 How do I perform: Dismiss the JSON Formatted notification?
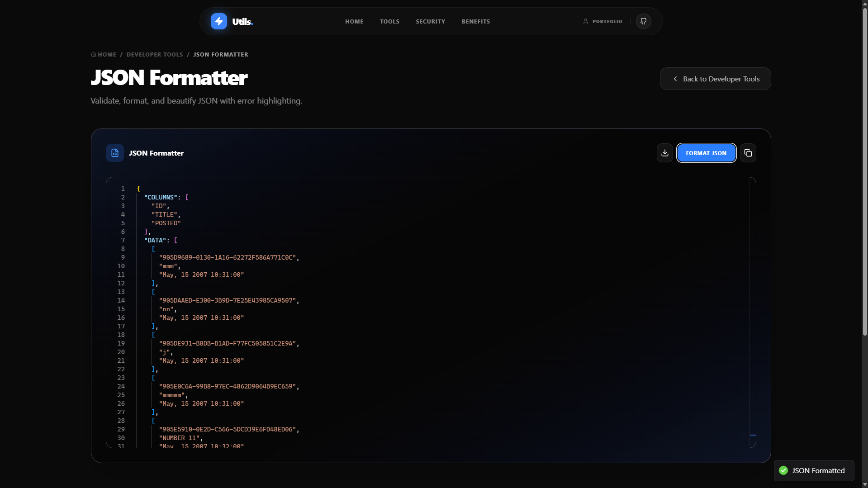click(x=813, y=470)
